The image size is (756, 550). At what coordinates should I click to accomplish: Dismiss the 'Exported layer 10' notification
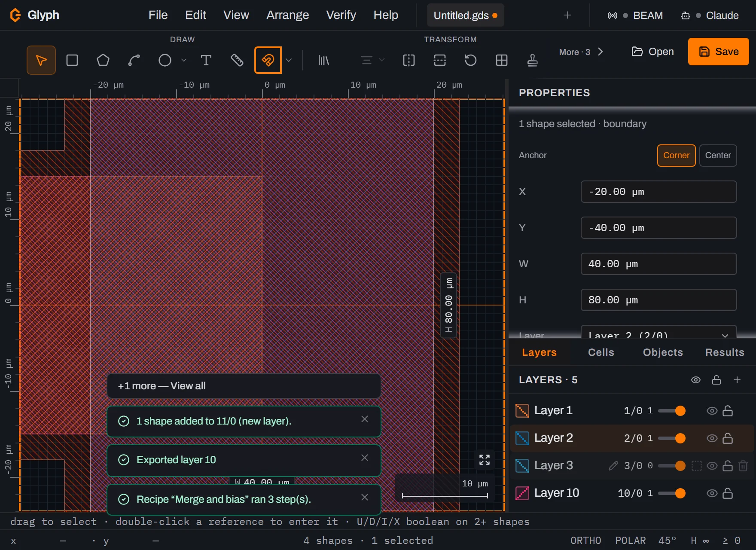365,458
